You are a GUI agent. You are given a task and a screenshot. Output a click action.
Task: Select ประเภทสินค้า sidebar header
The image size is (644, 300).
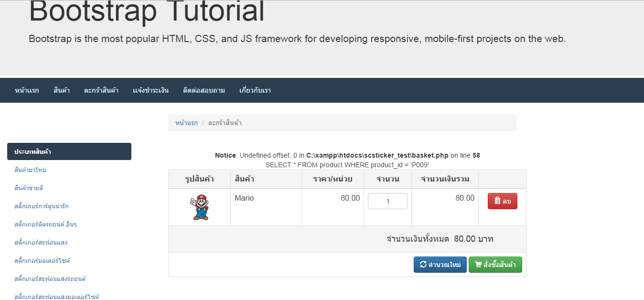coord(69,151)
